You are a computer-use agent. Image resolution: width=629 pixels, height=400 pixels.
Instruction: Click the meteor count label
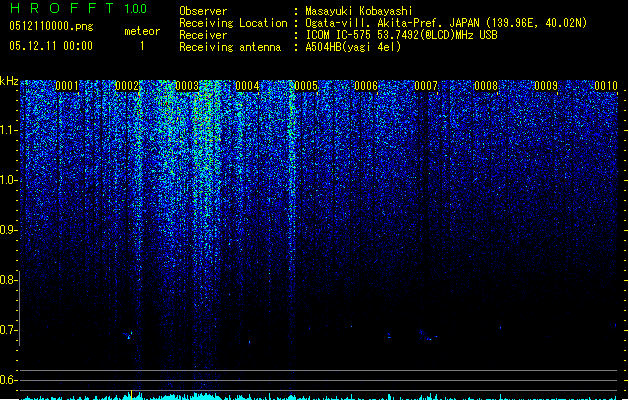coord(142,31)
